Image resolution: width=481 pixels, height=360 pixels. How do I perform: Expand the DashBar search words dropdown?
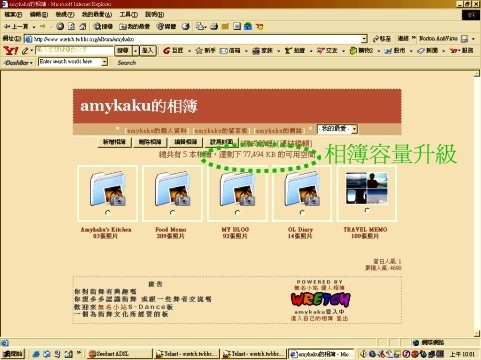pyautogui.click(x=104, y=62)
